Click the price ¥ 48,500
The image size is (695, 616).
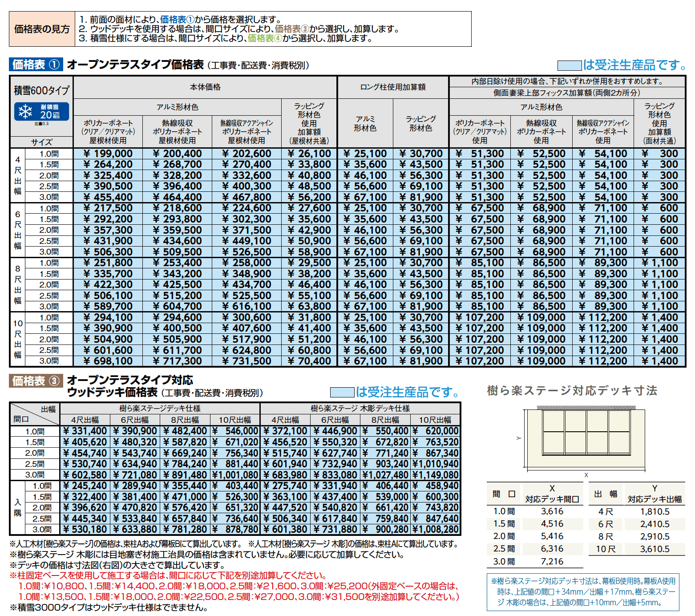coord(309,186)
